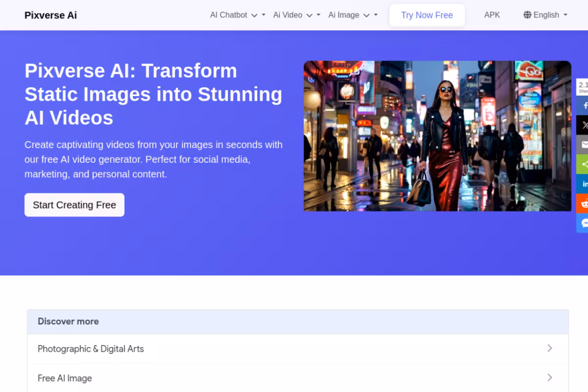Click the Discover more heading
Screen dimensions: 588x392
point(68,321)
